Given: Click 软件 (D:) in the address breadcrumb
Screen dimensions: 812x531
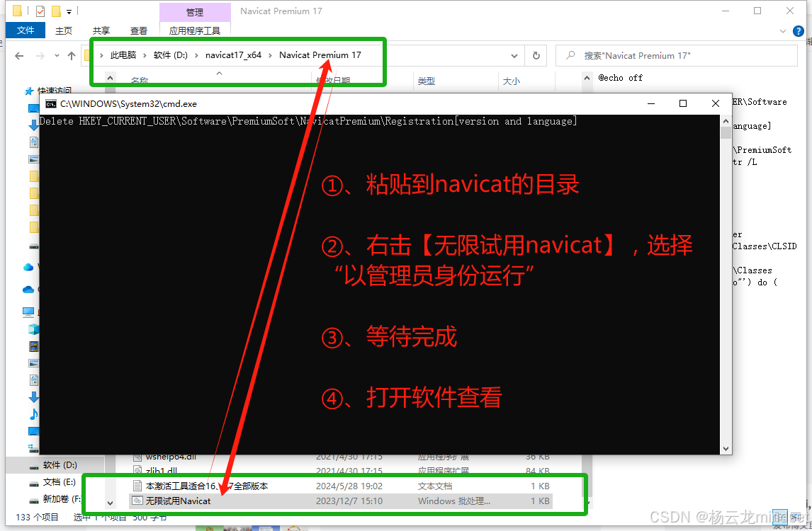Looking at the screenshot, I should click(x=170, y=55).
